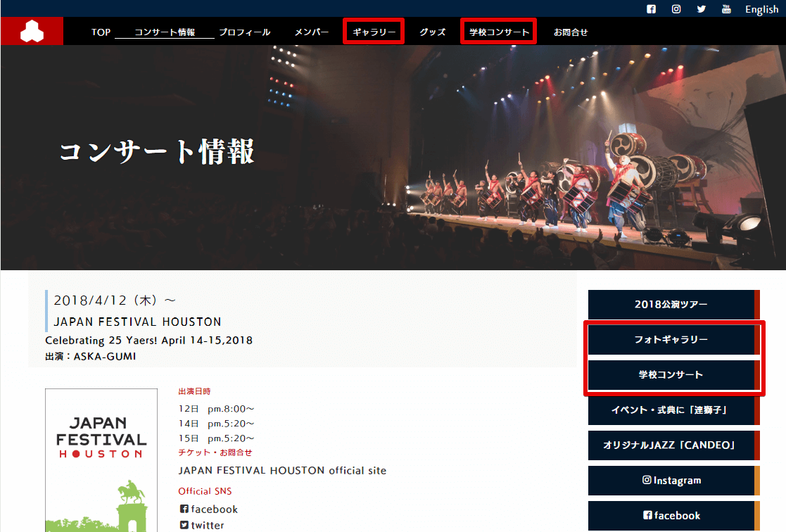Screen dimensions: 786x532
Task: Open the プロフィール navigation item
Action: (x=244, y=32)
